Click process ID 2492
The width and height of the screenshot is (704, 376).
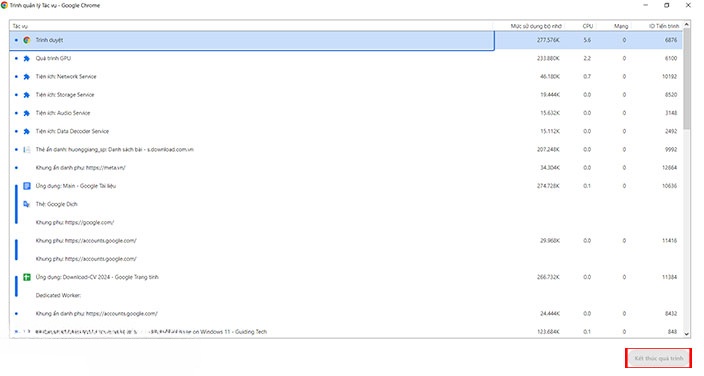[x=671, y=132]
